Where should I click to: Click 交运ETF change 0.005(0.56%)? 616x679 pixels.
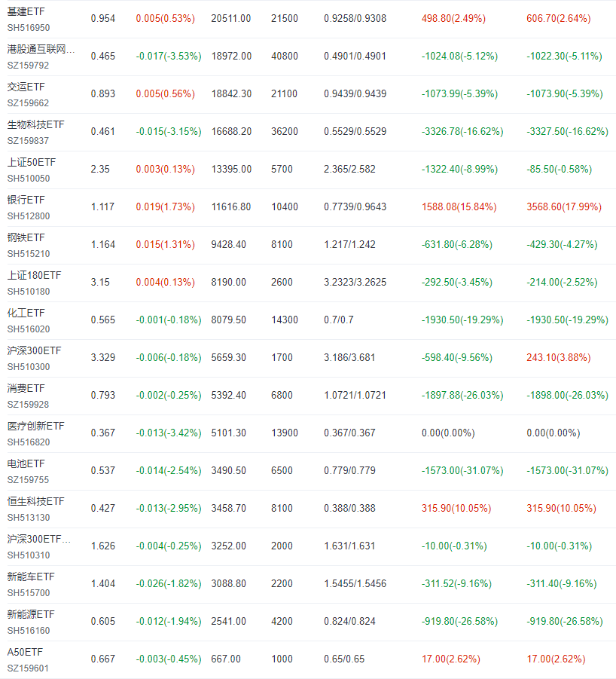165,94
